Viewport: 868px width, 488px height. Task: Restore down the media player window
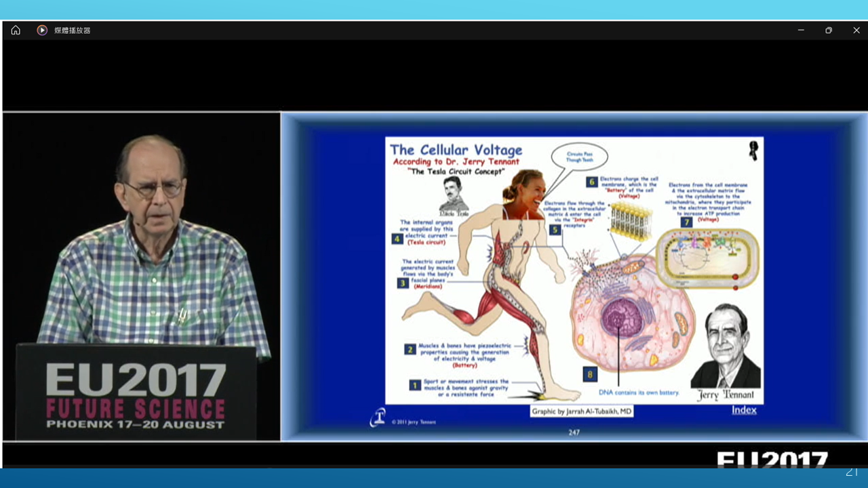829,30
